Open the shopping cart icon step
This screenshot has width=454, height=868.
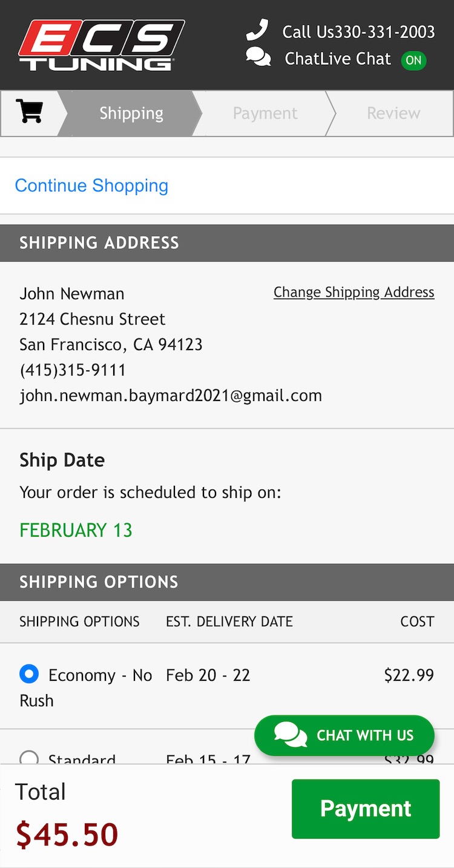[30, 112]
